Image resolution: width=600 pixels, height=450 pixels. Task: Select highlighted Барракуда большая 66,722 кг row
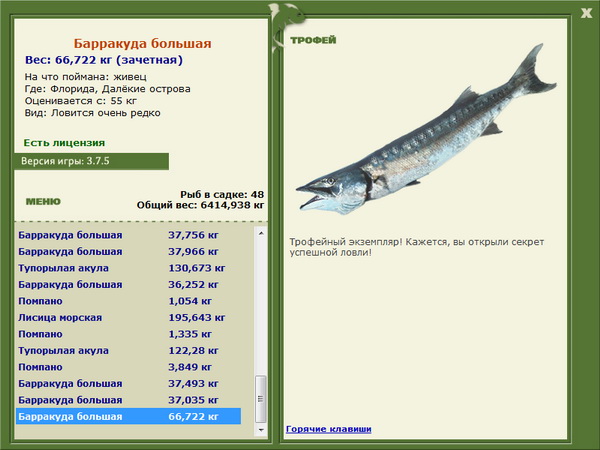click(128, 416)
